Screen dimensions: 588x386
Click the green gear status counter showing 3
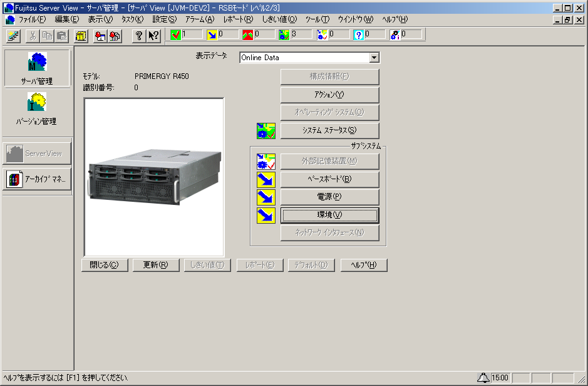[284, 35]
